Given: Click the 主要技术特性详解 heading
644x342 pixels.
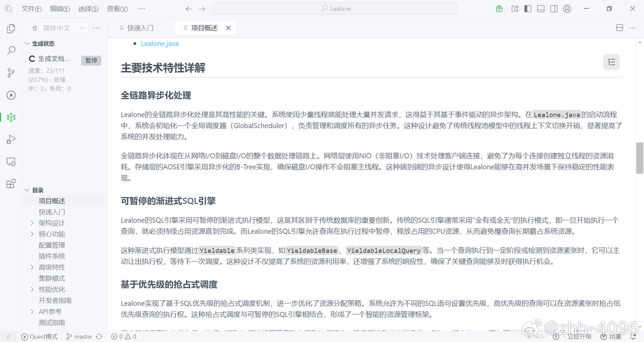Looking at the screenshot, I should [x=163, y=68].
